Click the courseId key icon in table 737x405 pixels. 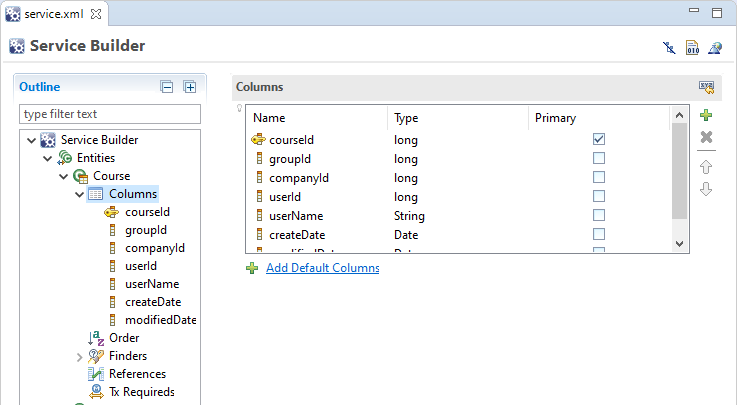point(259,140)
